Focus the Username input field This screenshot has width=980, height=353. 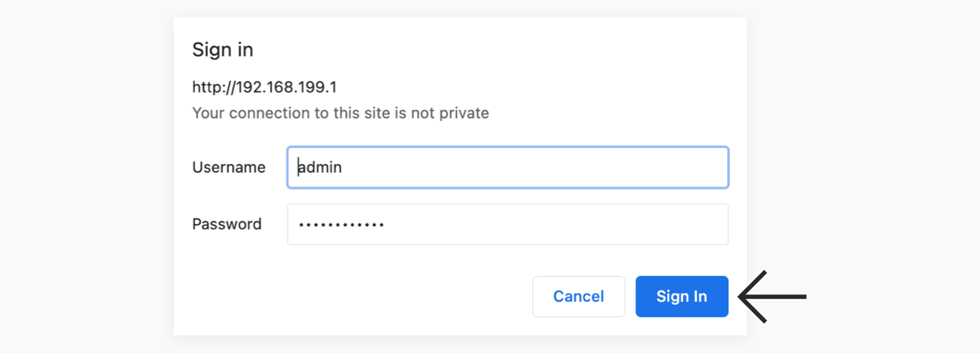[508, 167]
